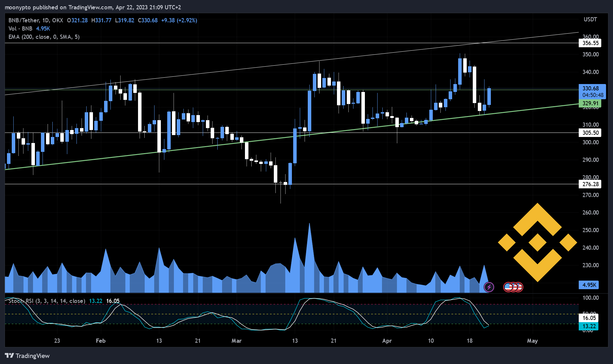Click the 330.68 current price label
This screenshot has height=364, width=613.
[x=590, y=88]
